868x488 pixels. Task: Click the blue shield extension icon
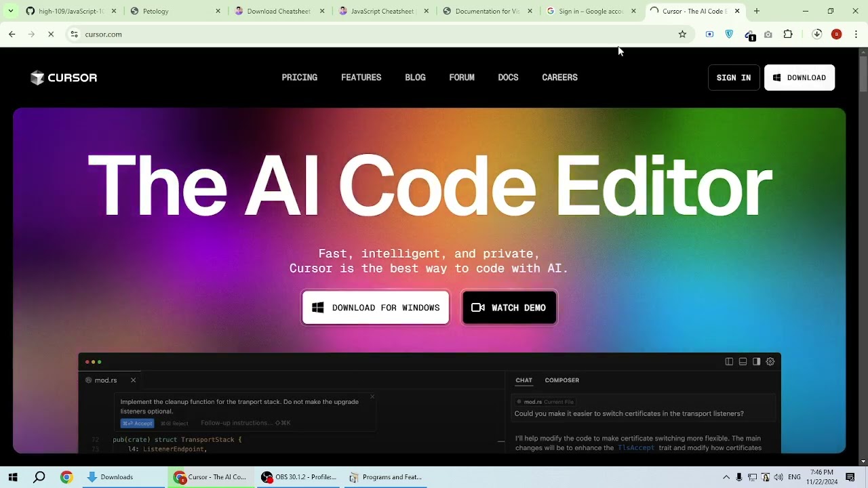point(729,34)
